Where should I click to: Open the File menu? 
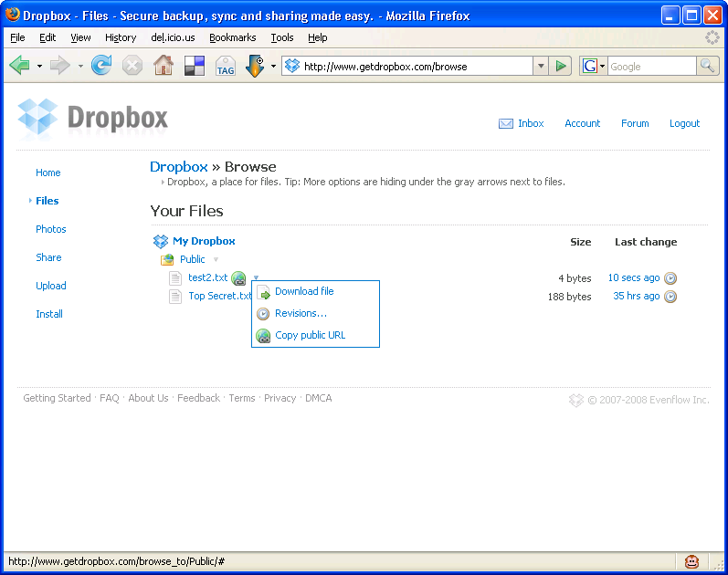[x=17, y=37]
